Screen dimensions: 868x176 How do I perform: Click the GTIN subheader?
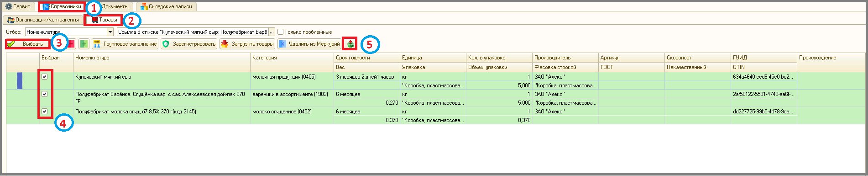coord(764,67)
